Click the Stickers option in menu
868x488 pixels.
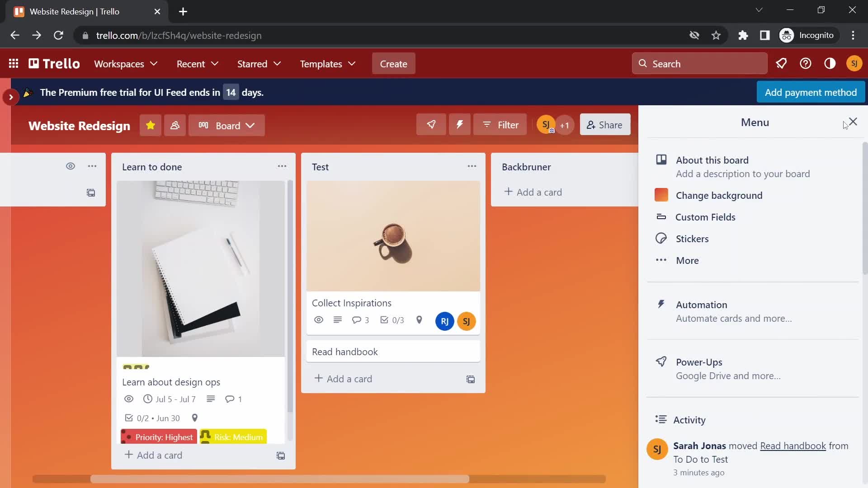point(692,238)
